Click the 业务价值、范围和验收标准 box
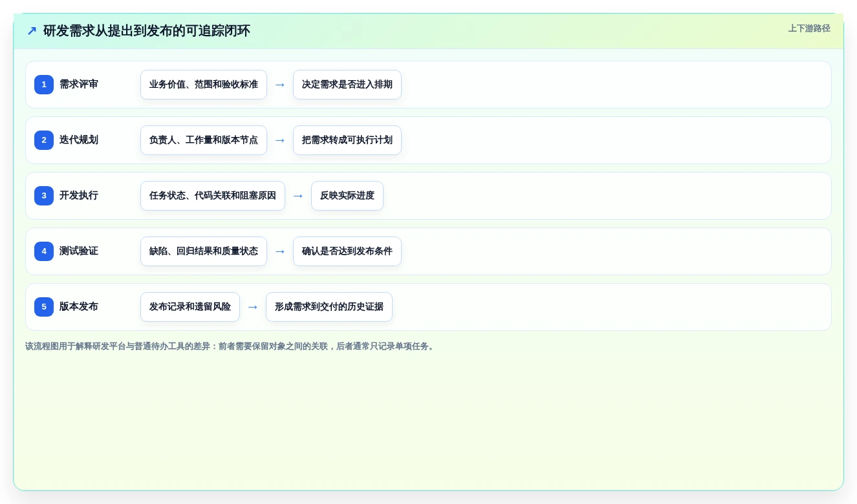 [204, 85]
